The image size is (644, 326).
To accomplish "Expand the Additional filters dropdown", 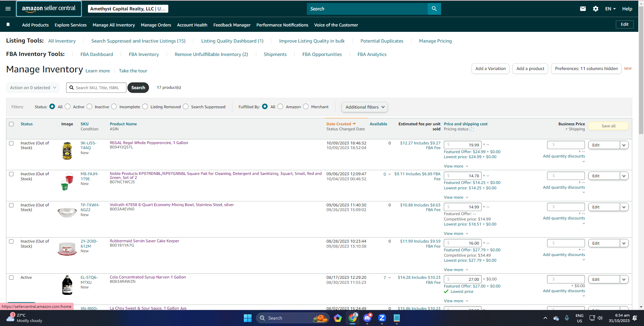I will point(365,107).
